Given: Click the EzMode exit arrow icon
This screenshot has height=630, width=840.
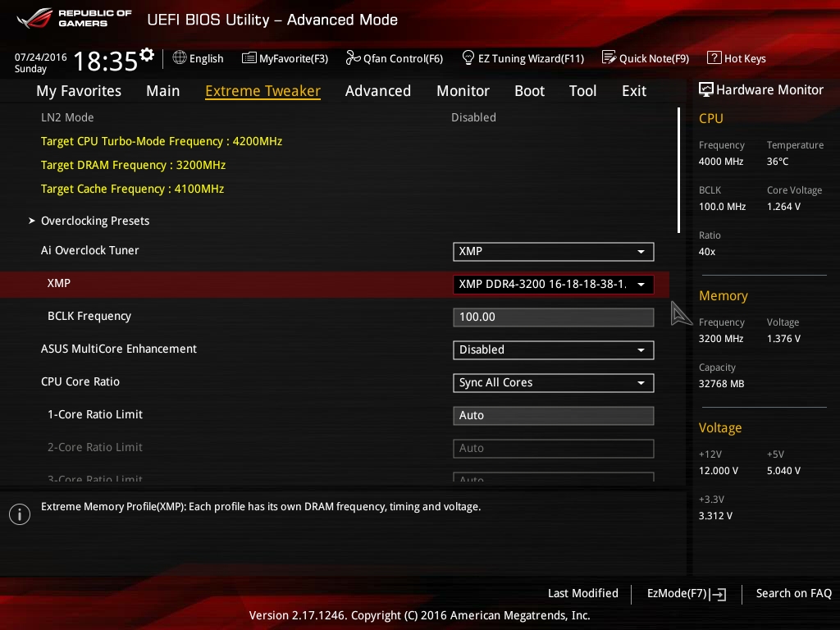Looking at the screenshot, I should pyautogui.click(x=719, y=594).
